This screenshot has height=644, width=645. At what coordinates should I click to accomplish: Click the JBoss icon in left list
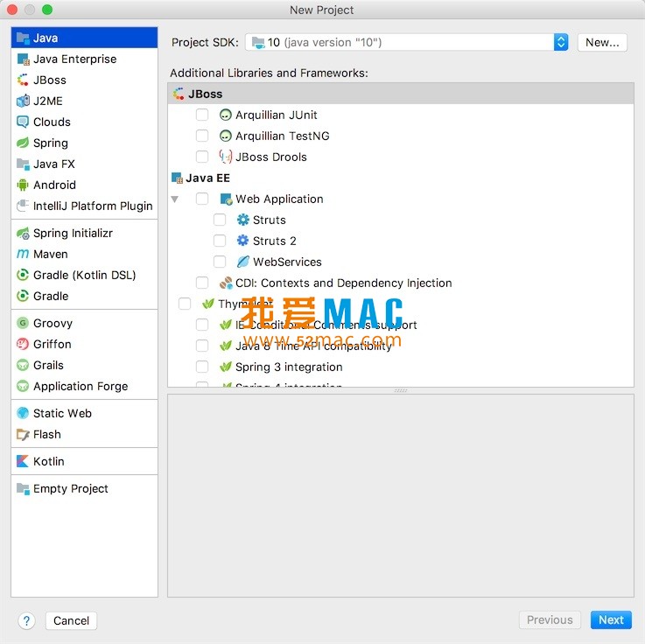[x=23, y=80]
